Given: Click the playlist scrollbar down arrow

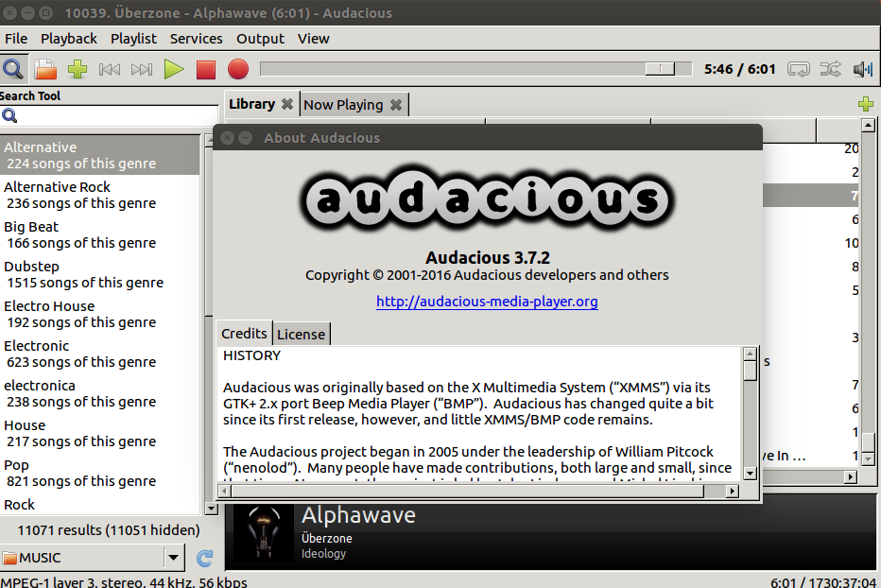Looking at the screenshot, I should 869,459.
